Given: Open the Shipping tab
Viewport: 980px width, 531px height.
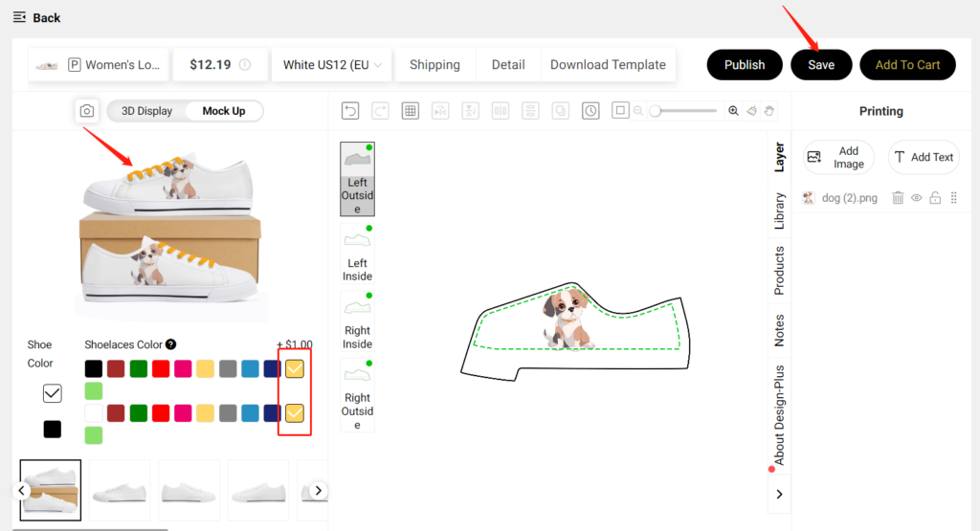Looking at the screenshot, I should pos(434,64).
